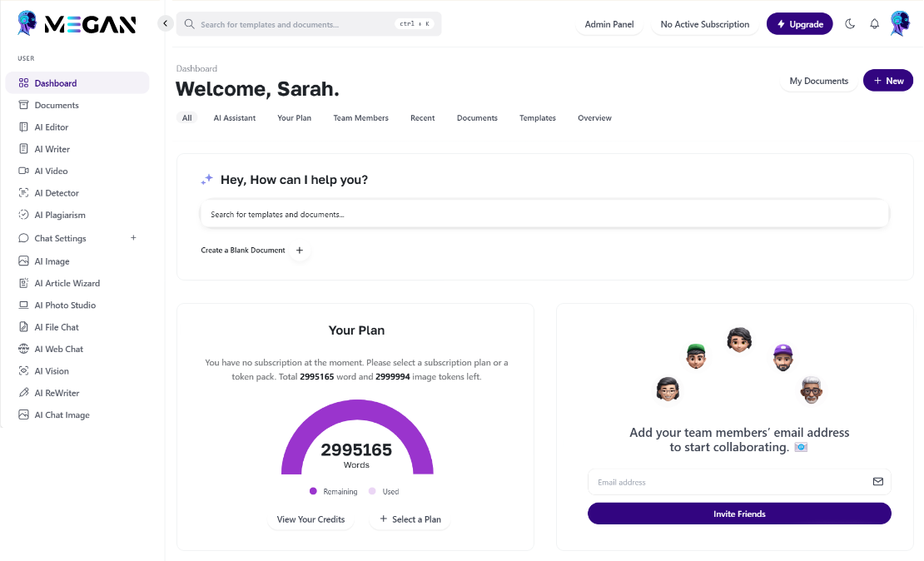Click the AI Chat Image icon
This screenshot has width=924, height=561.
click(x=23, y=415)
